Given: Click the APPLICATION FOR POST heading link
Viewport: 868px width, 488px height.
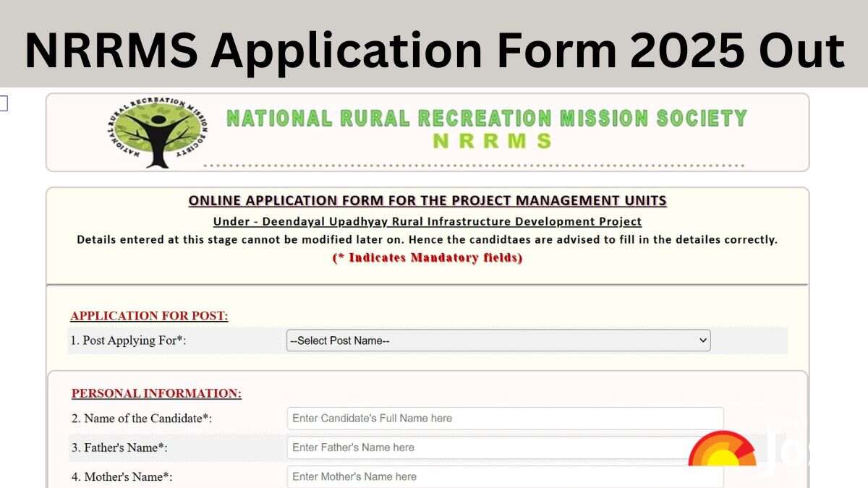Looking at the screenshot, I should pyautogui.click(x=148, y=315).
